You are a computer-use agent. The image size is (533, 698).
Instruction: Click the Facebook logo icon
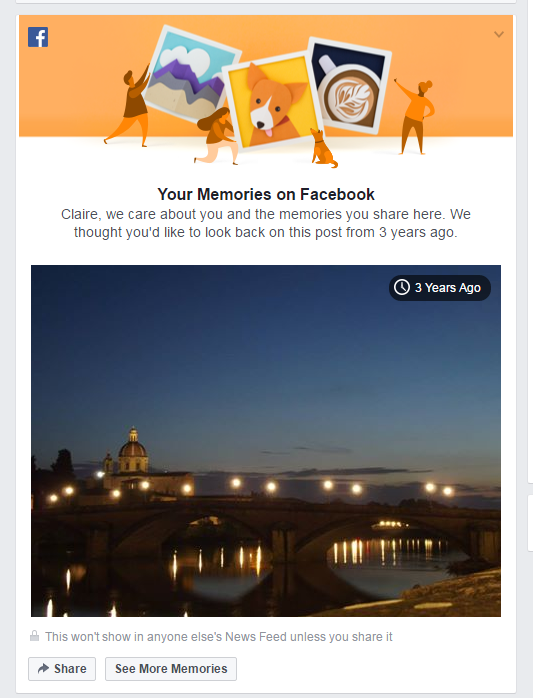pos(38,37)
